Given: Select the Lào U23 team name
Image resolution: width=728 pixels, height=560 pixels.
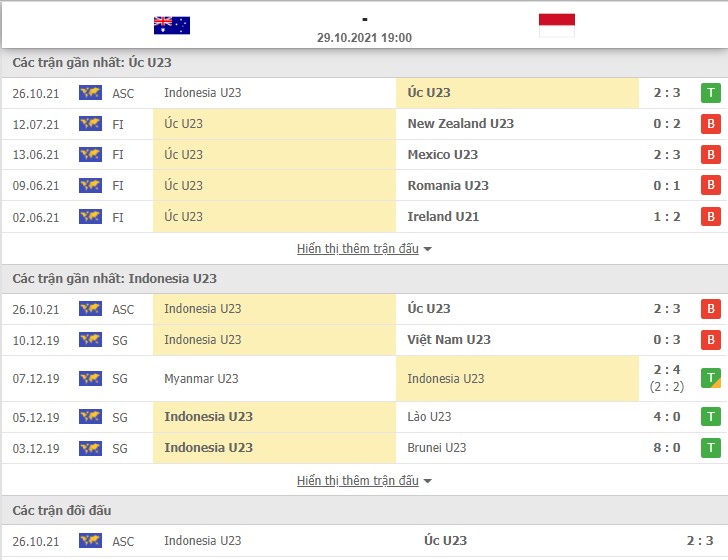Looking at the screenshot, I should pos(429,417).
